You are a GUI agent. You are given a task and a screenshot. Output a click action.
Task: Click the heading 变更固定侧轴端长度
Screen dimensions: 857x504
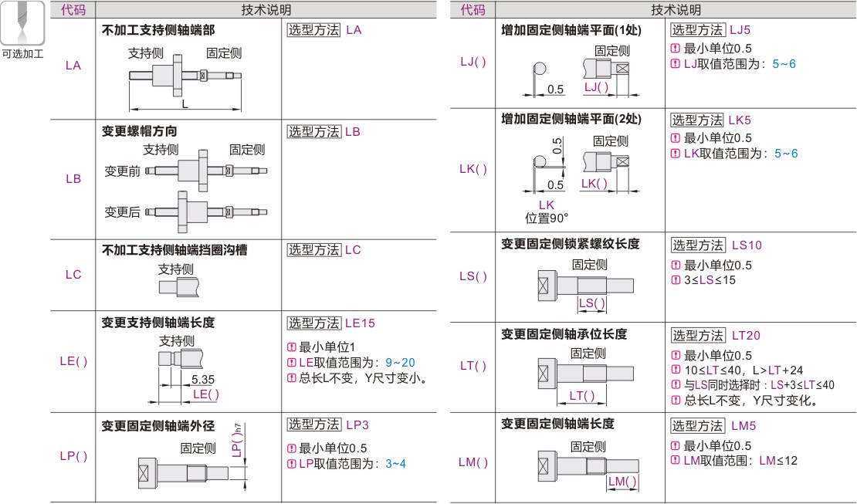click(557, 424)
